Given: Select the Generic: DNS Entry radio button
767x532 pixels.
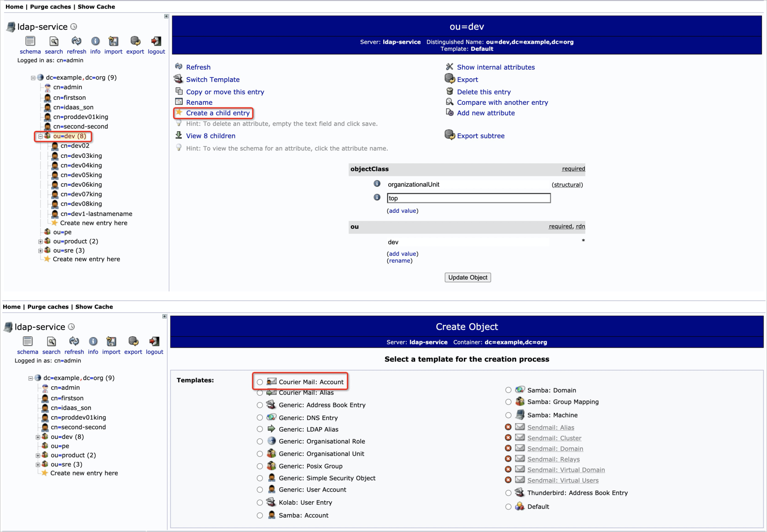Looking at the screenshot, I should coord(260,418).
